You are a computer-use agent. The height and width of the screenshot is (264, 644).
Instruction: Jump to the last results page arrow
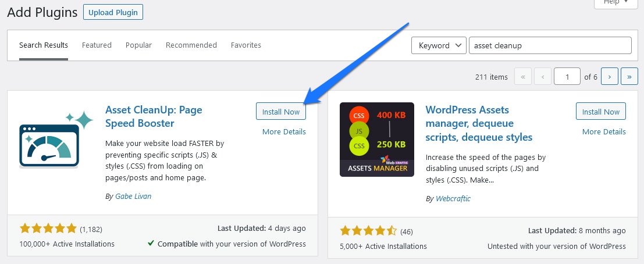629,77
